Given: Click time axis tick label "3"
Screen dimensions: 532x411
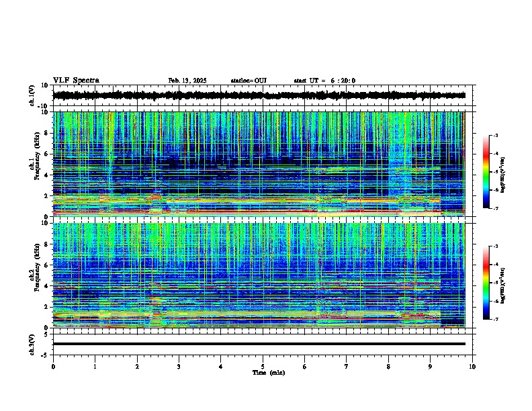Looking at the screenshot, I should point(179,367).
